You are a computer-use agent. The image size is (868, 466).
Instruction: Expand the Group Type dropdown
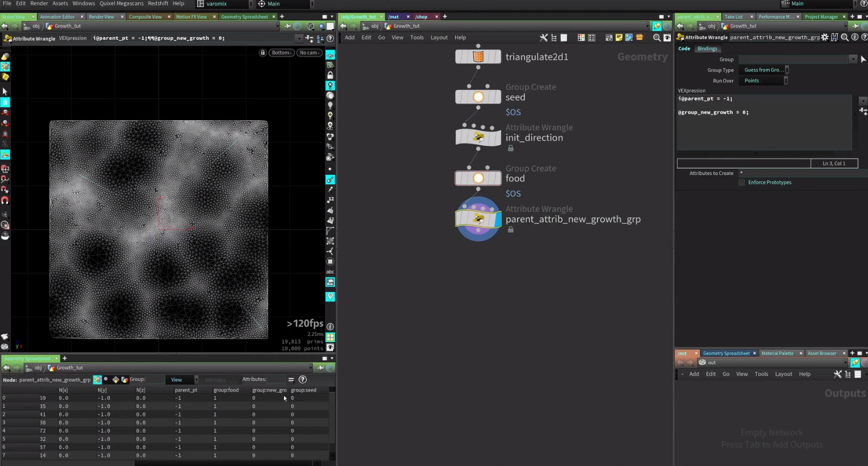tap(763, 70)
